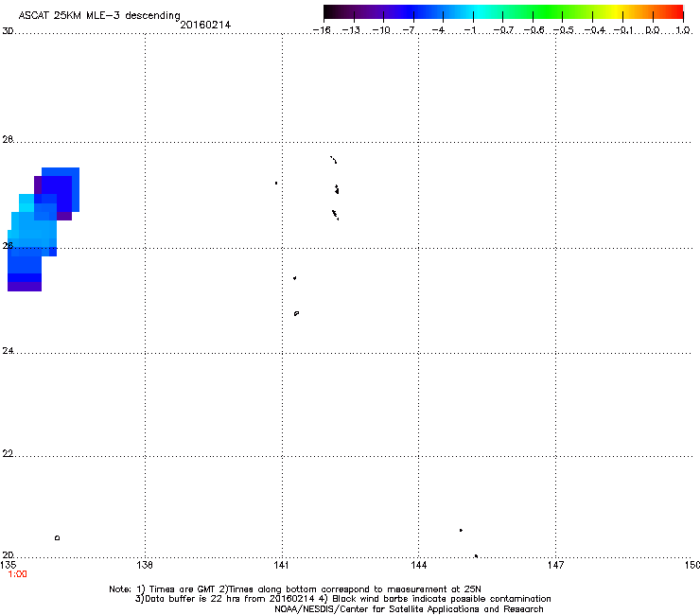Click the longitude 138 axis label

point(145,565)
